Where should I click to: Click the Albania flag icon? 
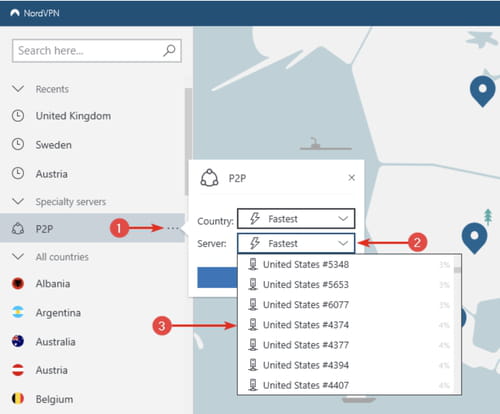[18, 284]
